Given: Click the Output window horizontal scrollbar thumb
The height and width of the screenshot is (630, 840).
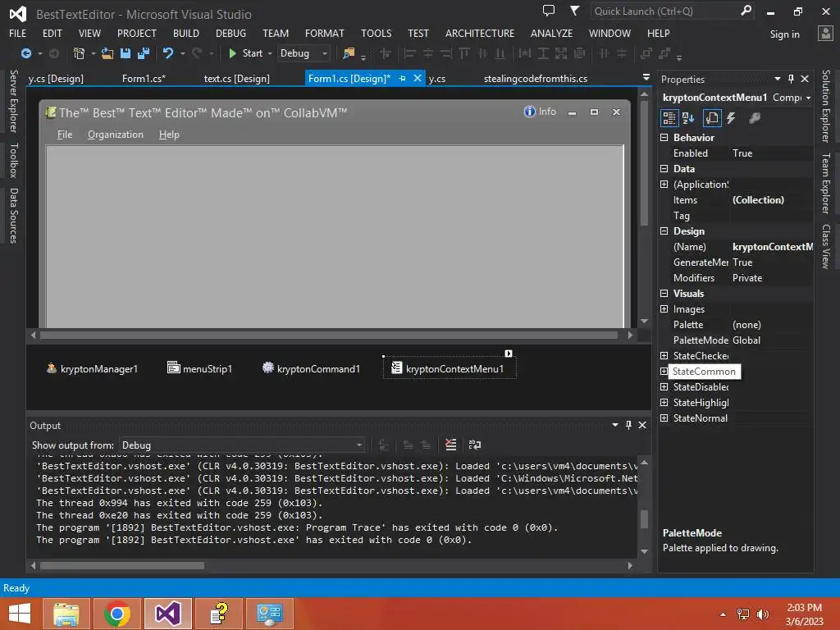Looking at the screenshot, I should click(x=122, y=566).
